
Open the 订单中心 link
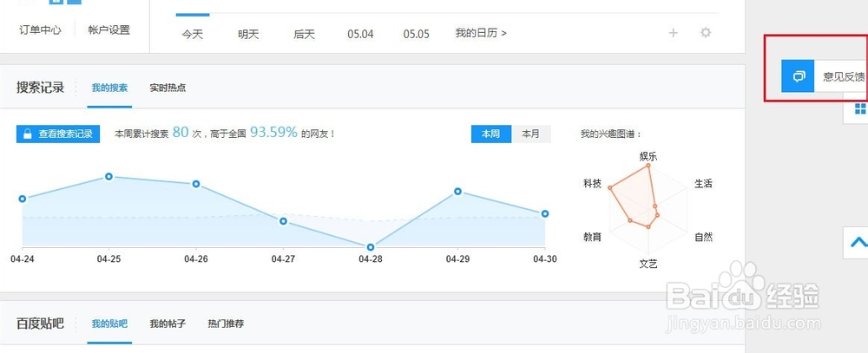point(41,29)
